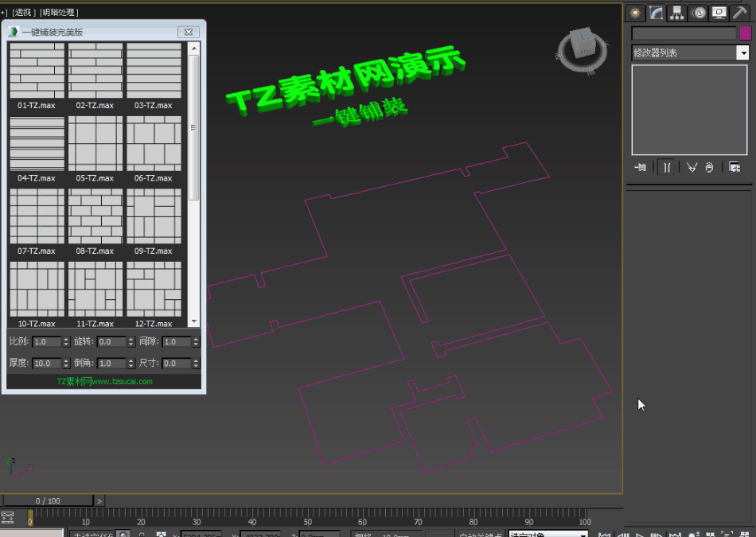Image resolution: width=756 pixels, height=537 pixels.
Task: Switch to the Modify panel tab
Action: tap(656, 13)
